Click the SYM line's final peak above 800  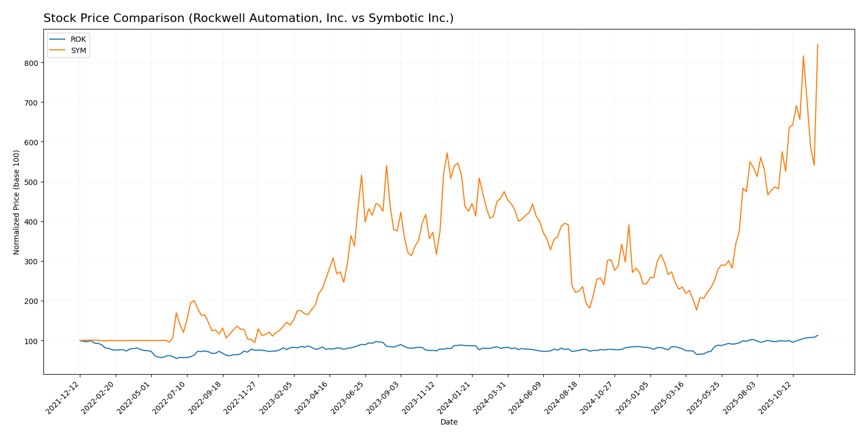tap(817, 44)
